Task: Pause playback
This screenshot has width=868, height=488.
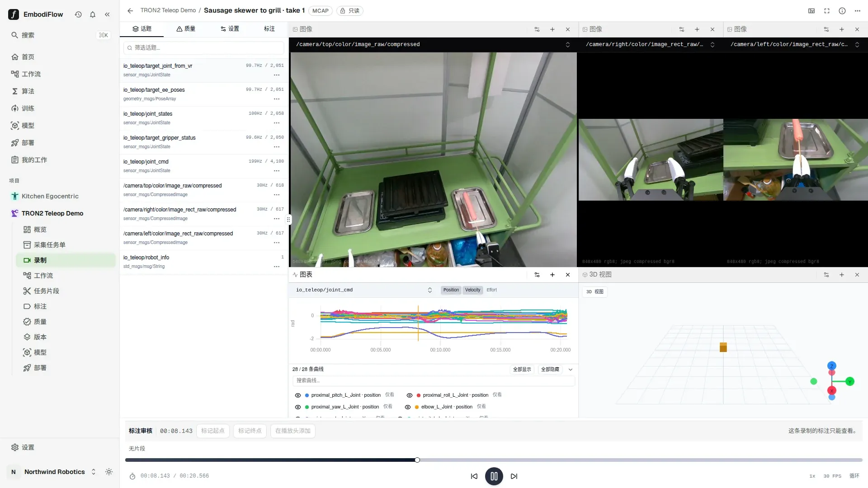Action: (494, 476)
